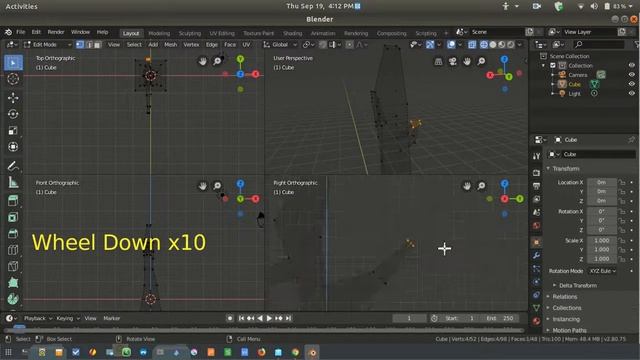The image size is (640, 360).
Task: Open the File menu
Action: (x=20, y=32)
